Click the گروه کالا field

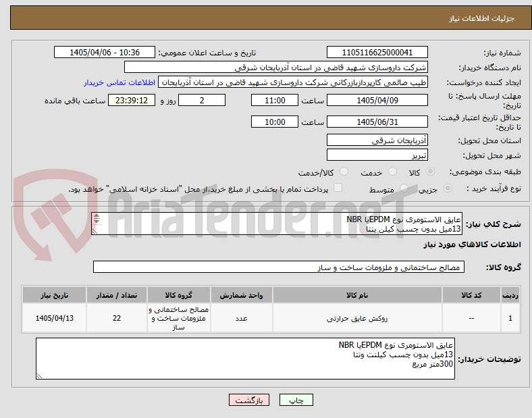click(x=279, y=267)
